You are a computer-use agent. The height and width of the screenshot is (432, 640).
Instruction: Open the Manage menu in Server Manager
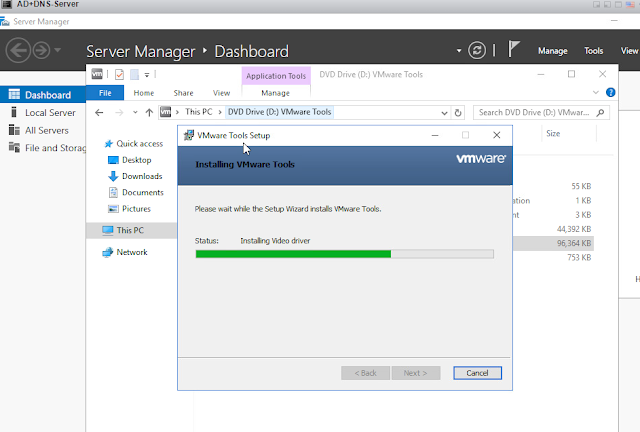(553, 51)
